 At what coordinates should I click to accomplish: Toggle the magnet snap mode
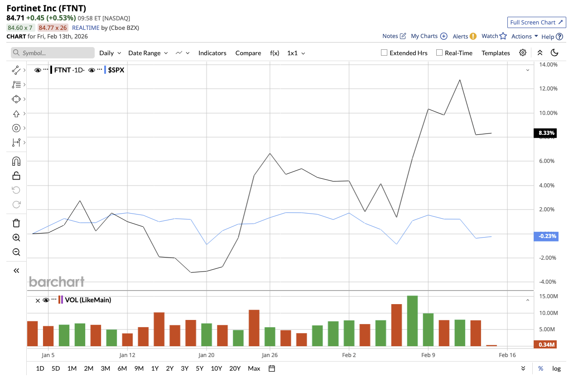(16, 161)
